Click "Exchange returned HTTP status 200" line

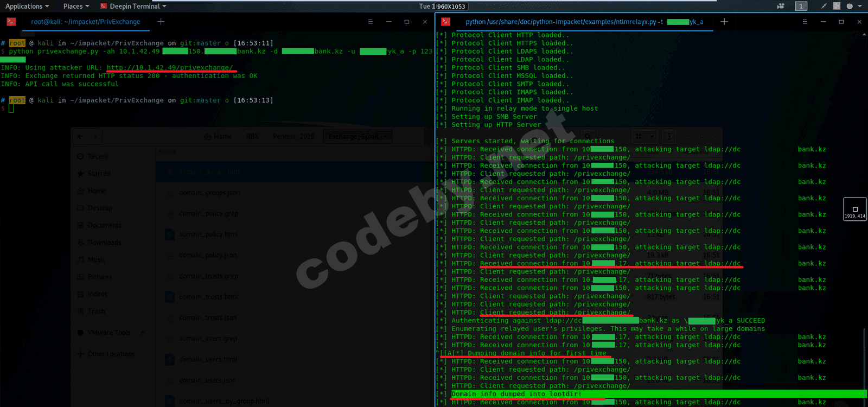tap(129, 76)
